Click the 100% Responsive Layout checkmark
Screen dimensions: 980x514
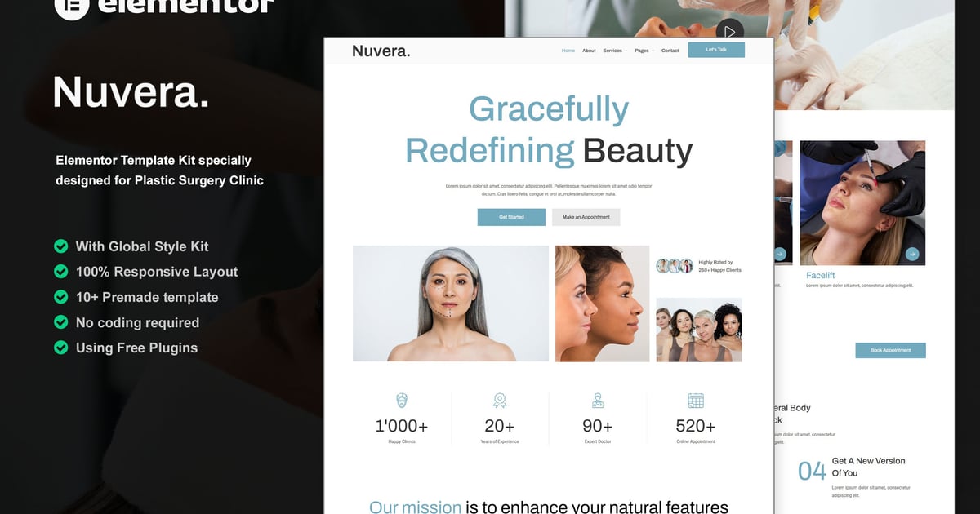[x=60, y=271]
